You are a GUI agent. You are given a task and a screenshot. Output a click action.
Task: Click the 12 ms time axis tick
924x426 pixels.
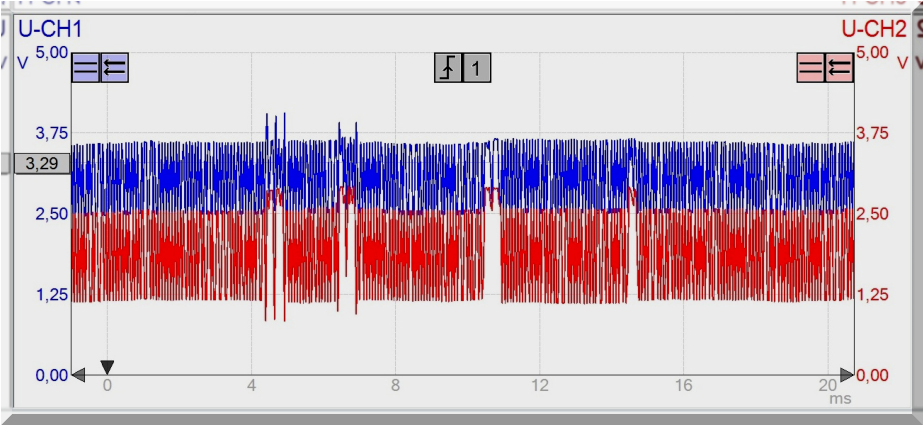coord(540,386)
